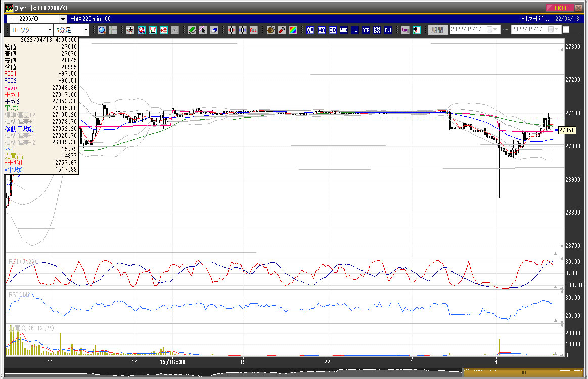Click inside the symbol code input field

pos(33,19)
